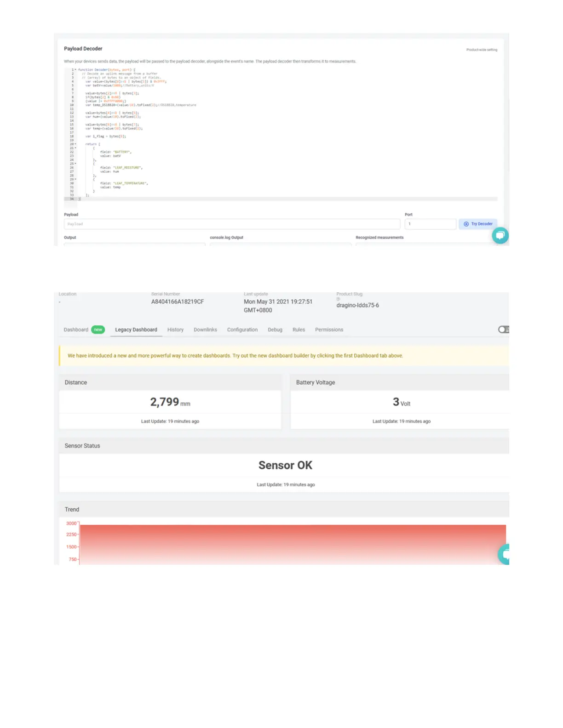
Task: Click the A8404166A18219CF serial number
Action: 178,301
